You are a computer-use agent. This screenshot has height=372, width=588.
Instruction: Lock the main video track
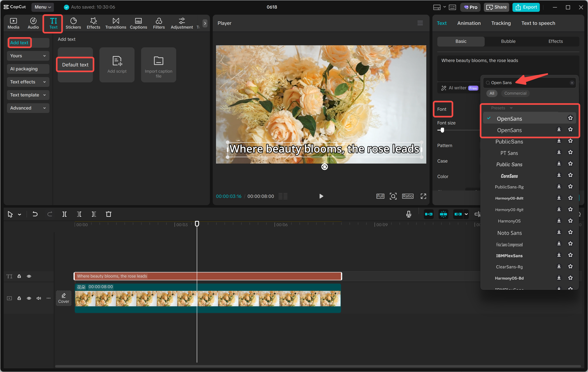click(x=19, y=298)
